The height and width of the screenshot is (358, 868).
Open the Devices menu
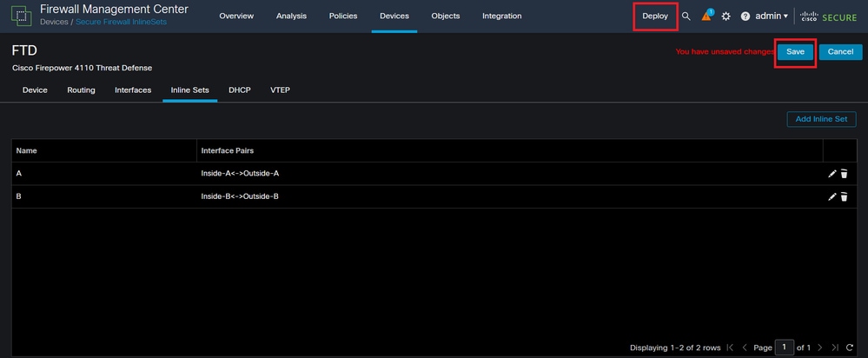click(394, 16)
